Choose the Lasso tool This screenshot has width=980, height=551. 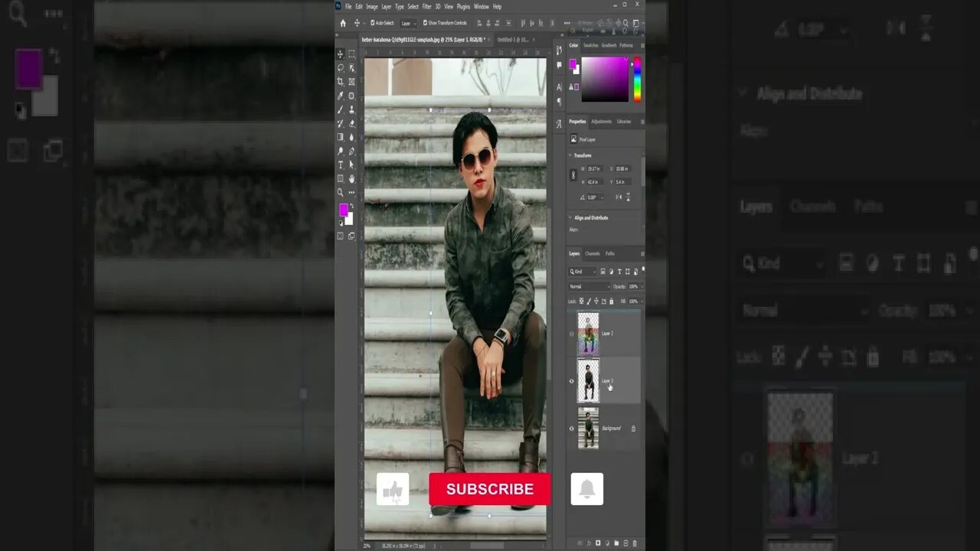pyautogui.click(x=341, y=68)
